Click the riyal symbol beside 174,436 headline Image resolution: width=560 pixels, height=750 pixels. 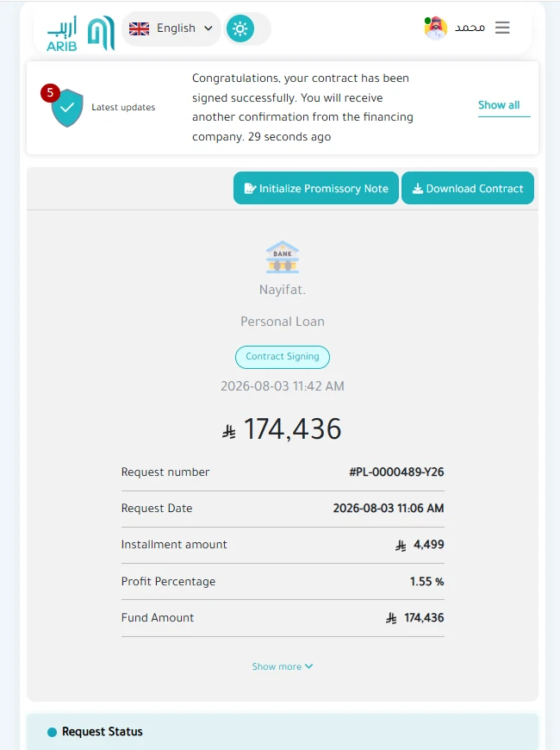coord(229,431)
